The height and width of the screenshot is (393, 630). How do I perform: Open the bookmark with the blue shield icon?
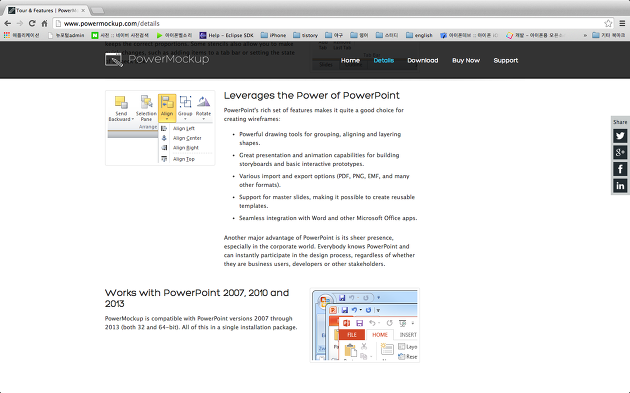coord(469,35)
